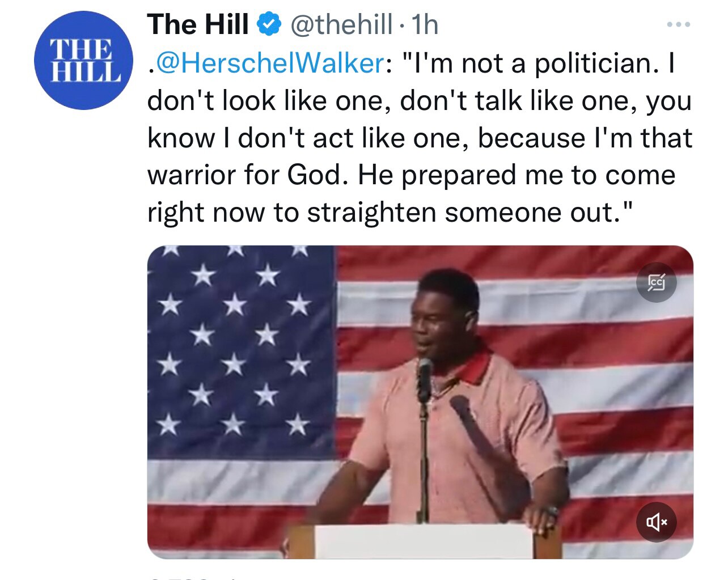Click the phrase "warrior for God"
The height and width of the screenshot is (580, 728).
point(246,175)
